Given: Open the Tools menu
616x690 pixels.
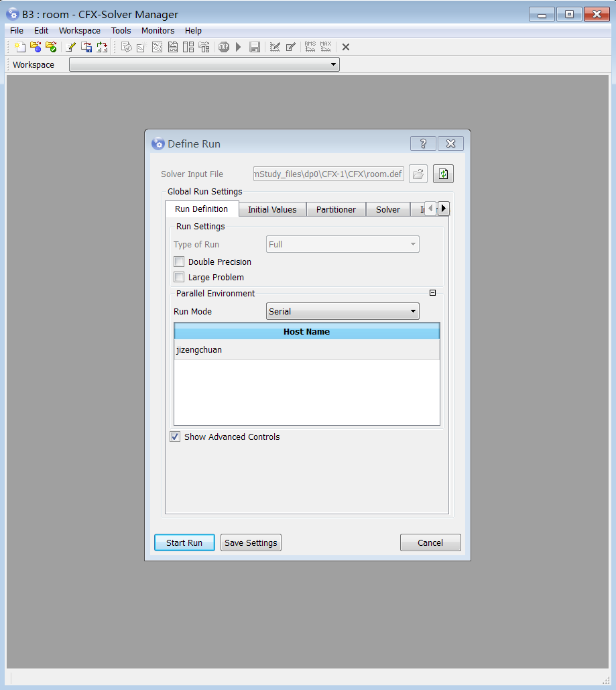Looking at the screenshot, I should (121, 30).
